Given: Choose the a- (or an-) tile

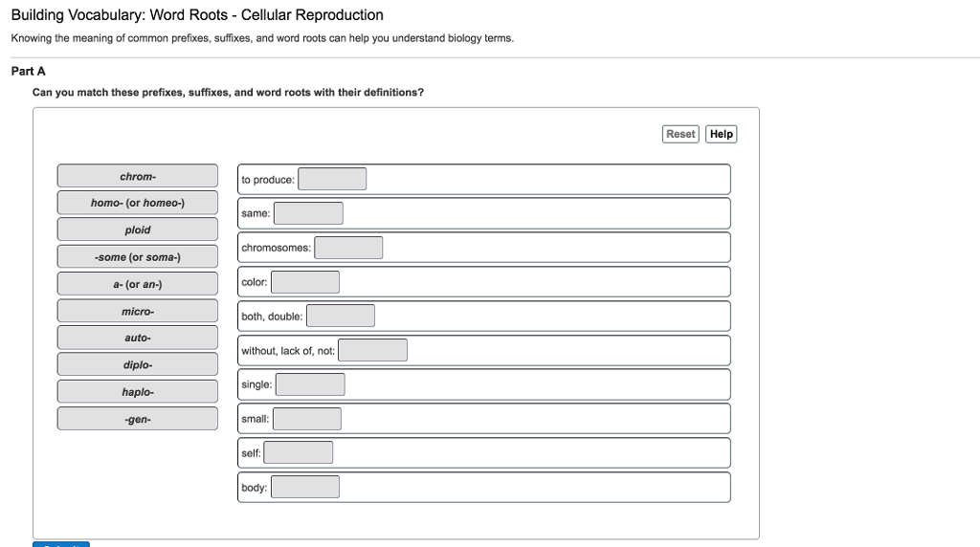Looking at the screenshot, I should (138, 284).
